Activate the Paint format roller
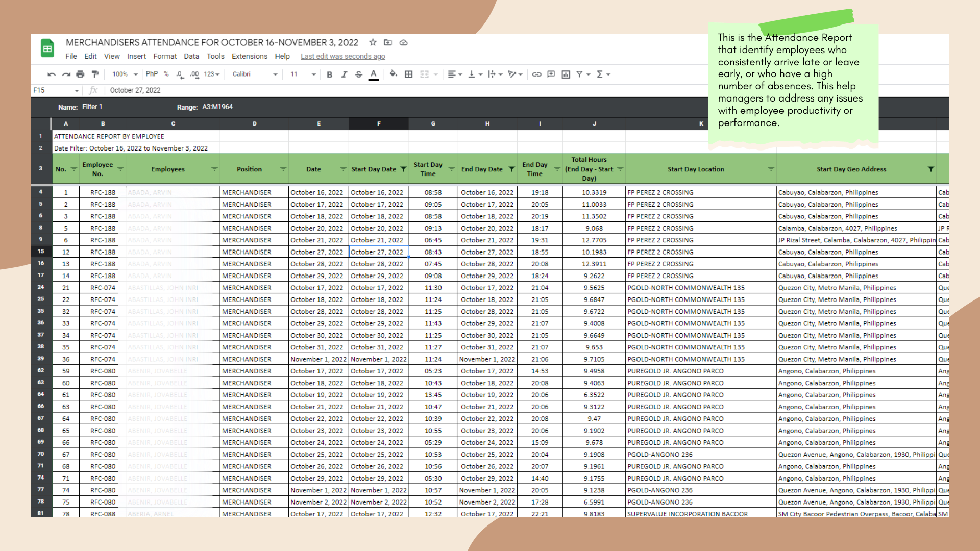Screen dimensions: 980x551 (x=95, y=74)
